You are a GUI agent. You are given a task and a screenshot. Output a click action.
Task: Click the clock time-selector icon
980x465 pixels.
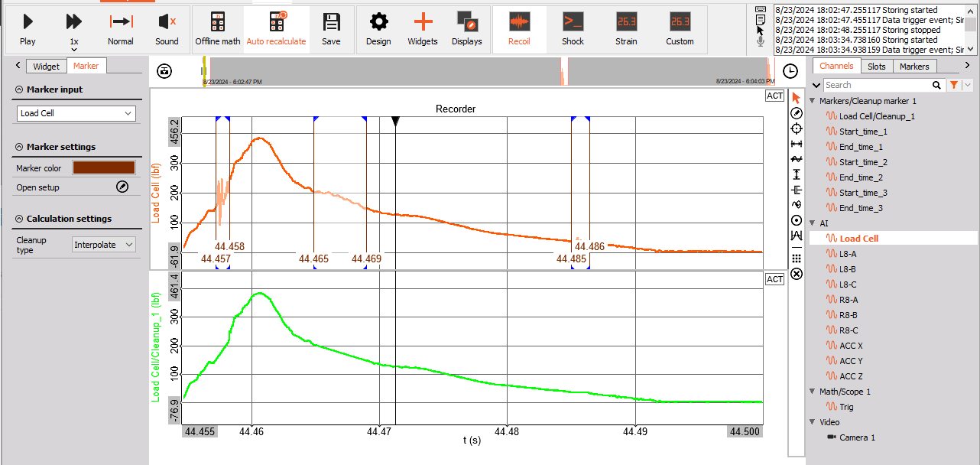click(790, 71)
